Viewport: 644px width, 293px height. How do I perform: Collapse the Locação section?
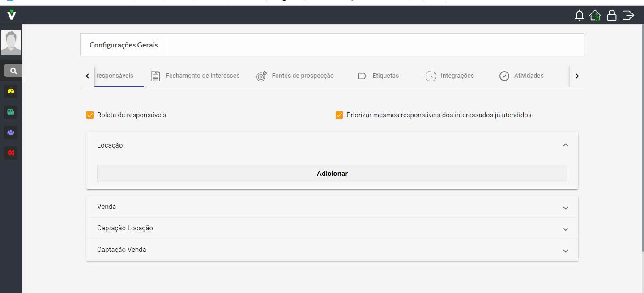point(565,145)
